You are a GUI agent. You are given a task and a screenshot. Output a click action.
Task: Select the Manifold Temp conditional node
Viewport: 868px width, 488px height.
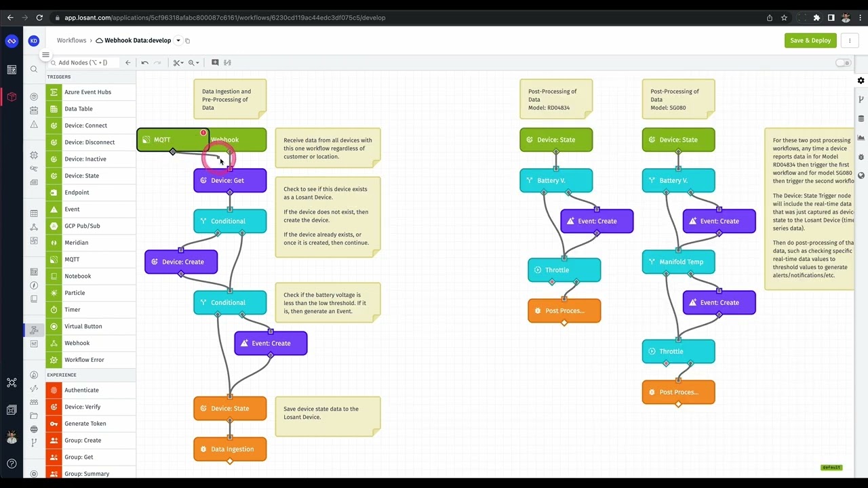679,262
